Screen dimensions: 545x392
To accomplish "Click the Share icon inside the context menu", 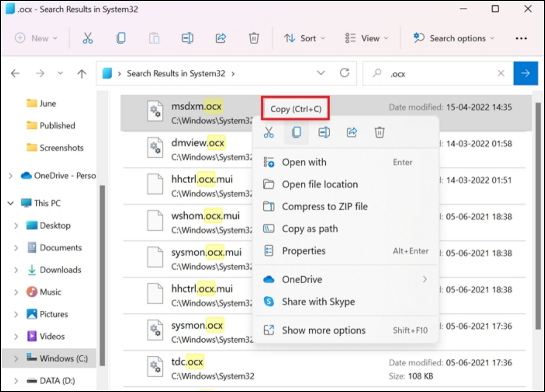I will click(352, 132).
